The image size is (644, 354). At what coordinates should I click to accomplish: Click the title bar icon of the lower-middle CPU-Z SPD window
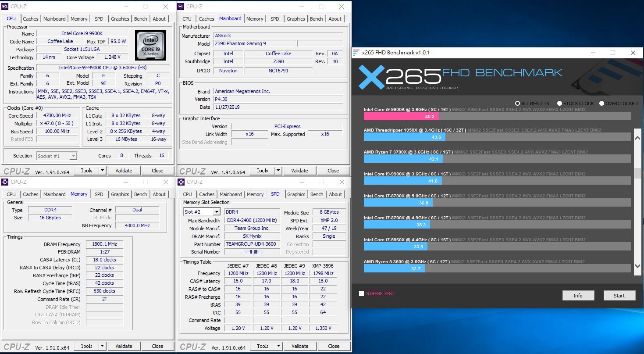[x=181, y=182]
